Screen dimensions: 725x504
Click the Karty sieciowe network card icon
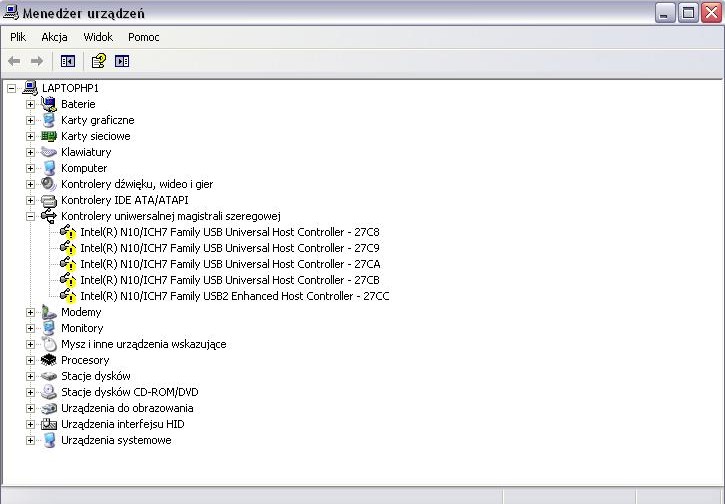[x=49, y=136]
